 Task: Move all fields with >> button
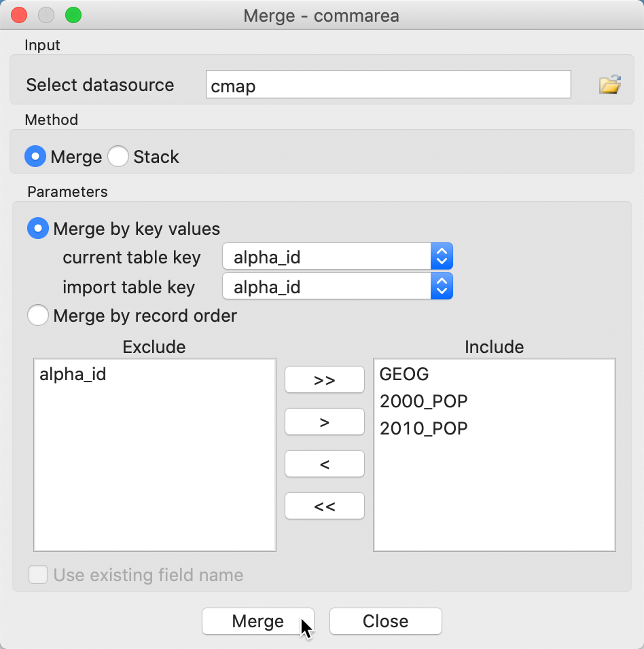coord(325,380)
